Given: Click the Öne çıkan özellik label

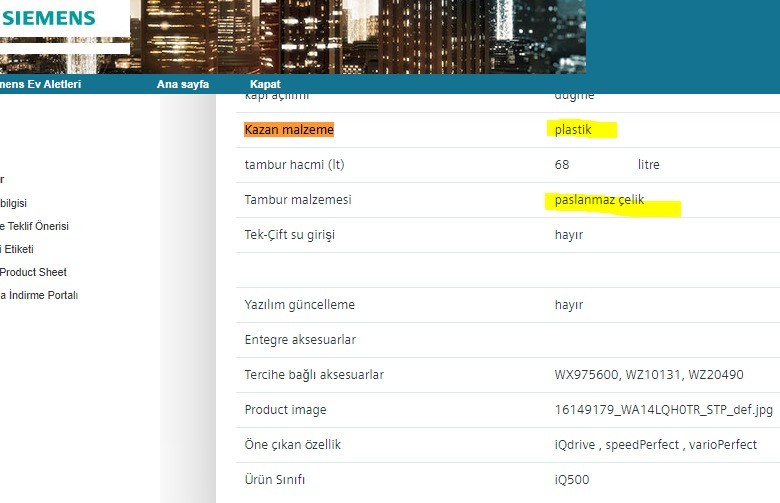Looking at the screenshot, I should pos(292,445).
